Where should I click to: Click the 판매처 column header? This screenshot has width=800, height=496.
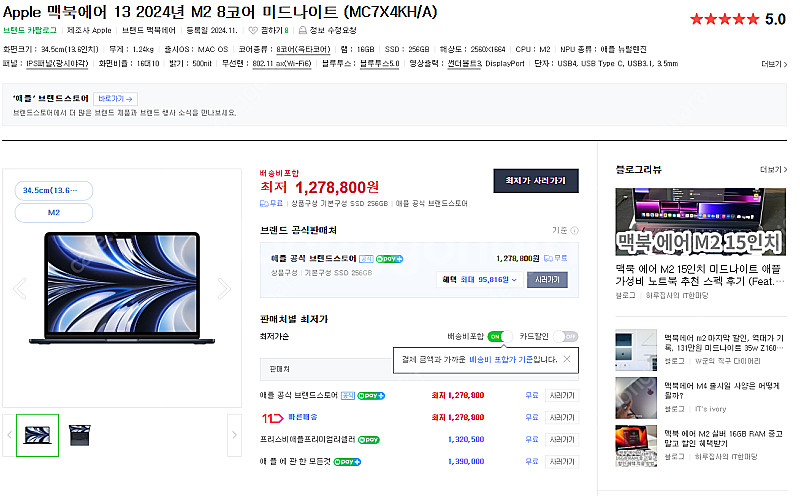pyautogui.click(x=279, y=369)
